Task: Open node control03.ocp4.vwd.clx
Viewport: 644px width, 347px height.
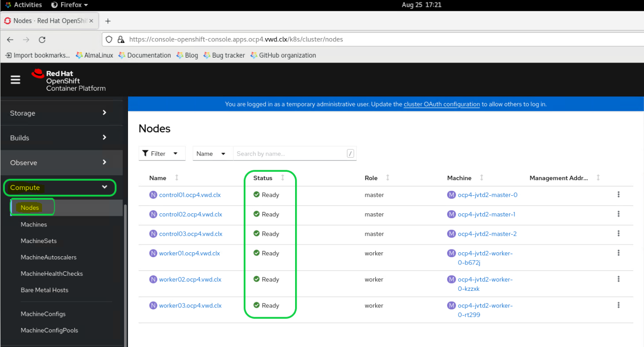Action: [x=191, y=234]
